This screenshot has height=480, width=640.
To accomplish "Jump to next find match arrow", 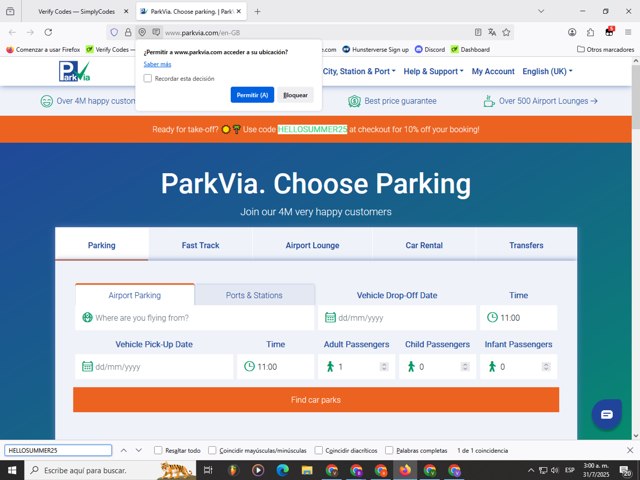I will [139, 450].
